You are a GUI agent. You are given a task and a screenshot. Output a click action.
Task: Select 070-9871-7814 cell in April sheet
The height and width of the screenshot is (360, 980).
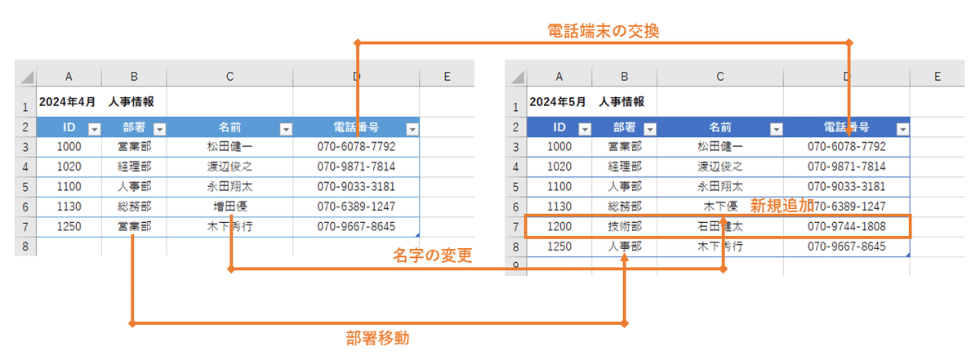pyautogui.click(x=356, y=167)
